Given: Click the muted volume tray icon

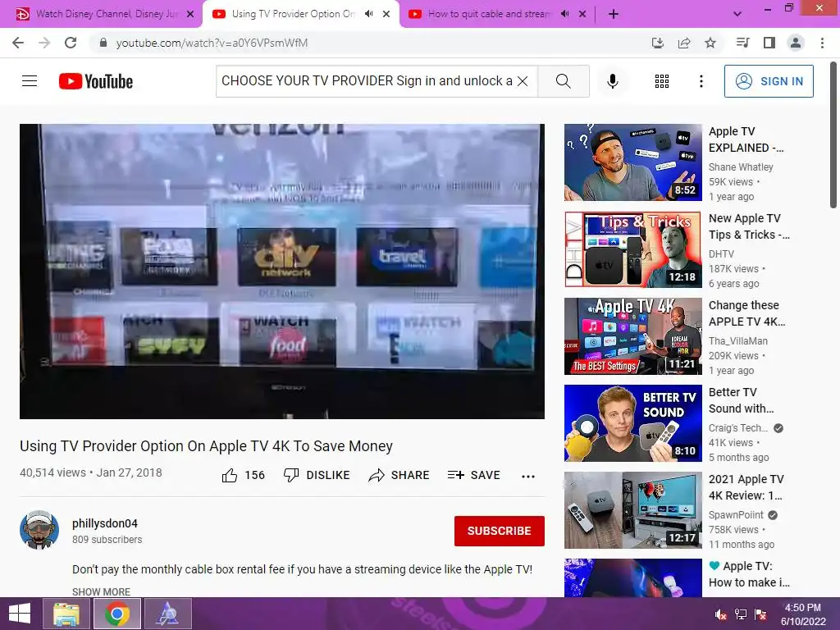Looking at the screenshot, I should click(721, 614).
